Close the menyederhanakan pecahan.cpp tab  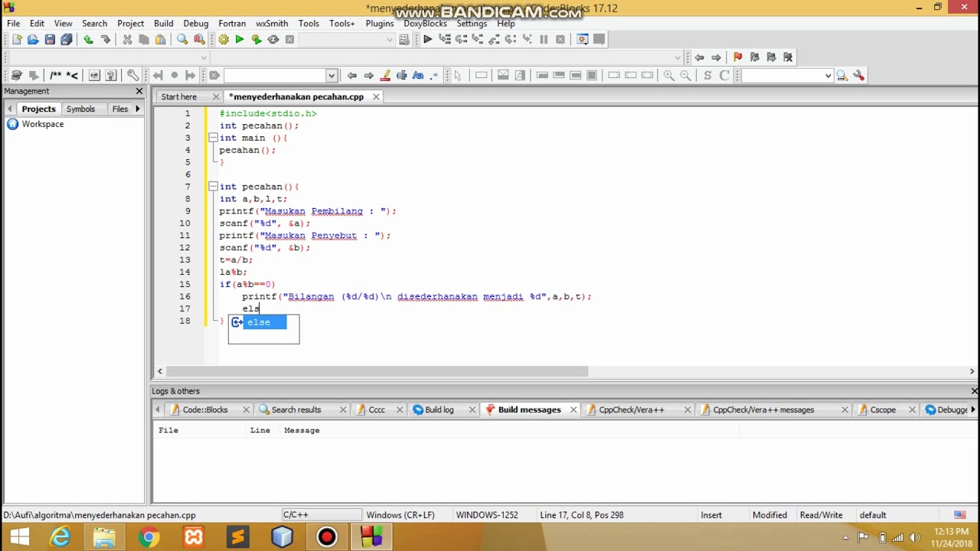[x=376, y=97]
